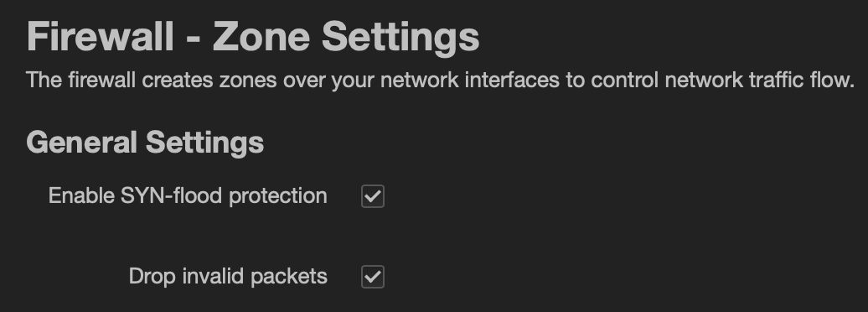The width and height of the screenshot is (868, 312).
Task: Click the word 'packets' in the second option
Action: point(289,277)
